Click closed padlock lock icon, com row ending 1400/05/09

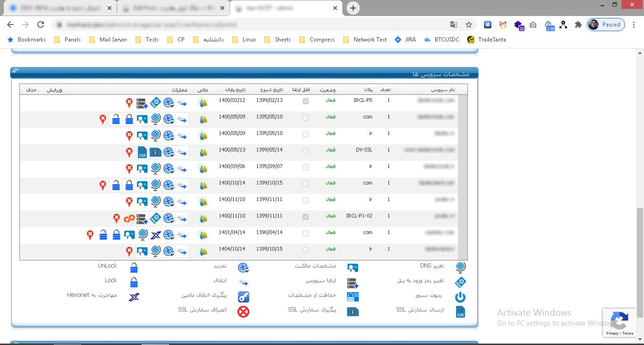129,119
